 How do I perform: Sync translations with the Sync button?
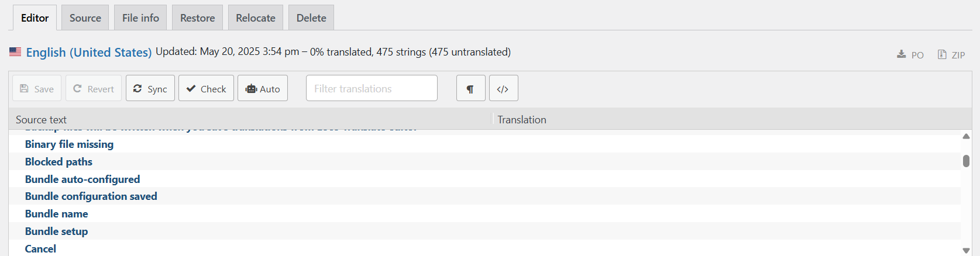(150, 88)
